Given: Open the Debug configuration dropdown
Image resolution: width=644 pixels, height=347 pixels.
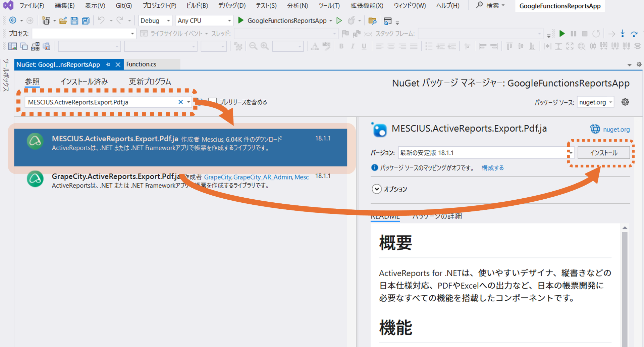Looking at the screenshot, I should 155,20.
